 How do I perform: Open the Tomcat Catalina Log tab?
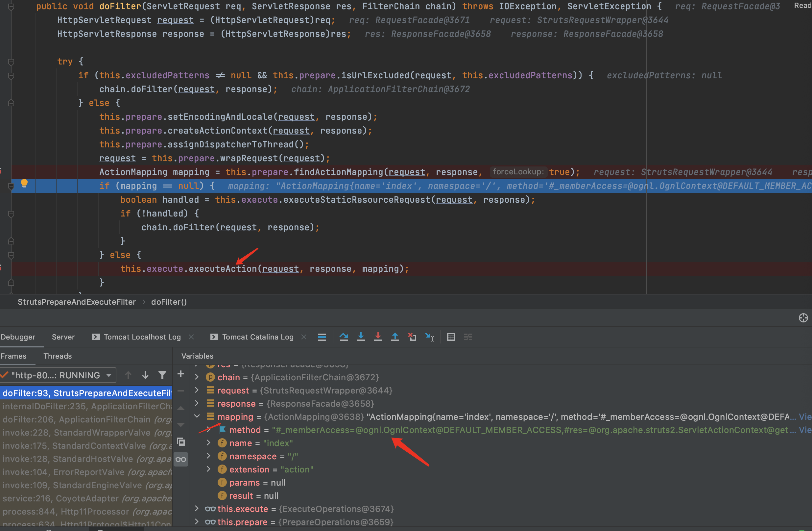(258, 337)
